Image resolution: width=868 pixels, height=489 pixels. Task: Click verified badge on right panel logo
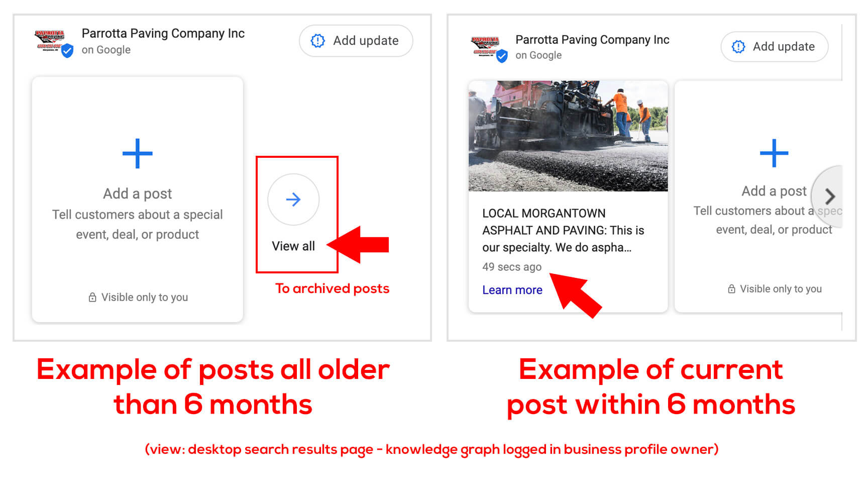(502, 56)
